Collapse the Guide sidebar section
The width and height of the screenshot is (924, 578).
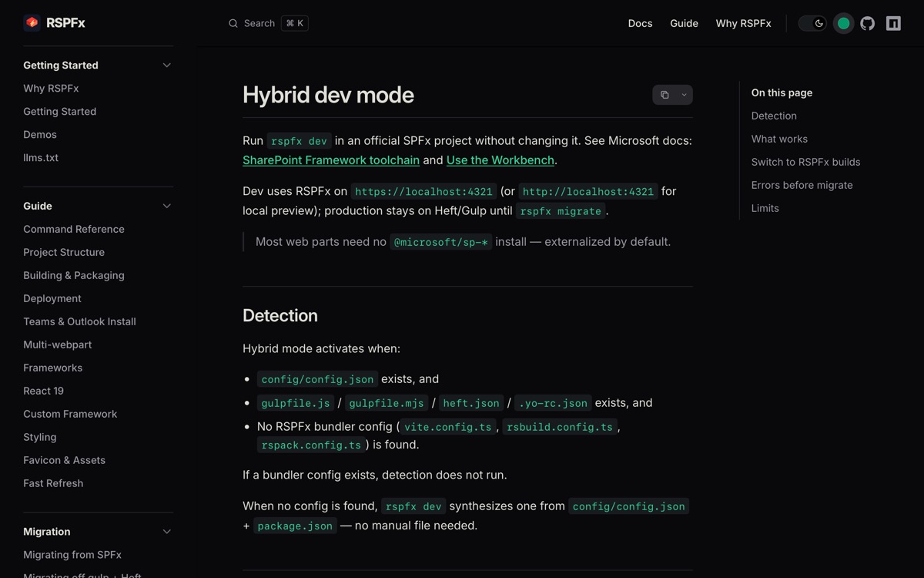pyautogui.click(x=166, y=206)
